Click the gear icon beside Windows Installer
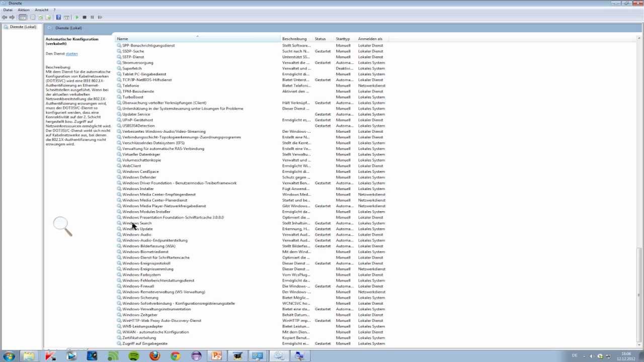The image size is (644, 362). coord(119,189)
